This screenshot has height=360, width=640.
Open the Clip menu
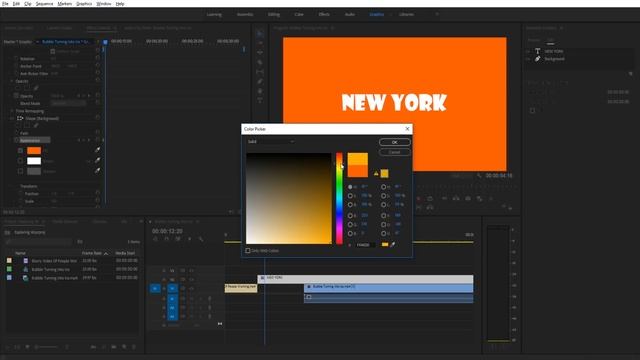pyautogui.click(x=28, y=4)
